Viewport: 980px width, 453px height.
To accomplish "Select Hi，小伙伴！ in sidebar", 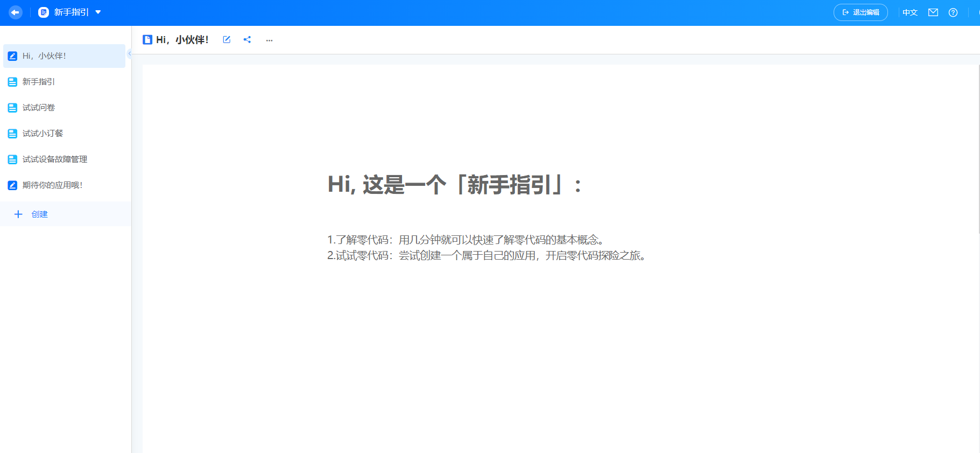I will click(64, 56).
